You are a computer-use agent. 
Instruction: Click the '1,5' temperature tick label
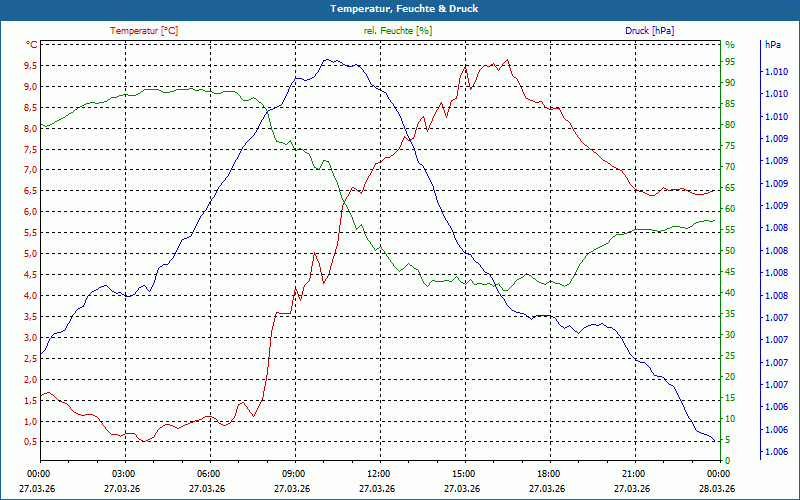point(32,400)
